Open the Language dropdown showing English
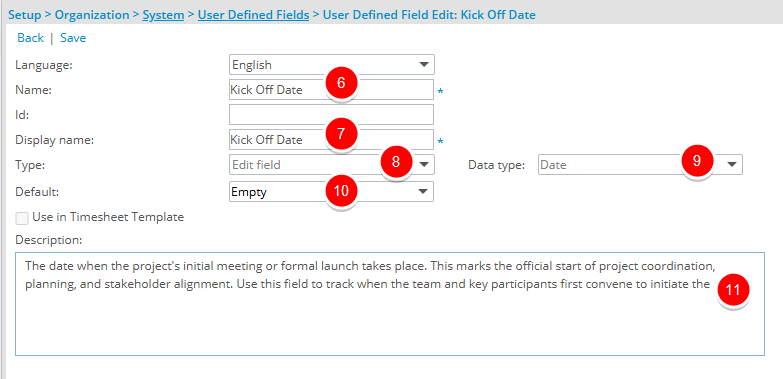This screenshot has height=379, width=783. click(x=332, y=64)
